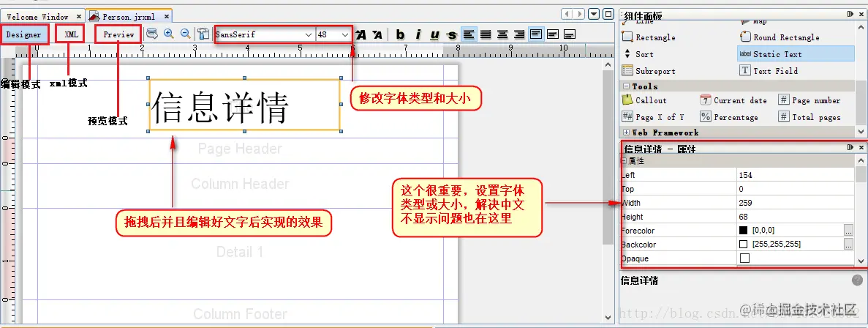This screenshot has width=868, height=328.
Task: Open the Forecolor editor ellipsis button
Action: (x=849, y=230)
